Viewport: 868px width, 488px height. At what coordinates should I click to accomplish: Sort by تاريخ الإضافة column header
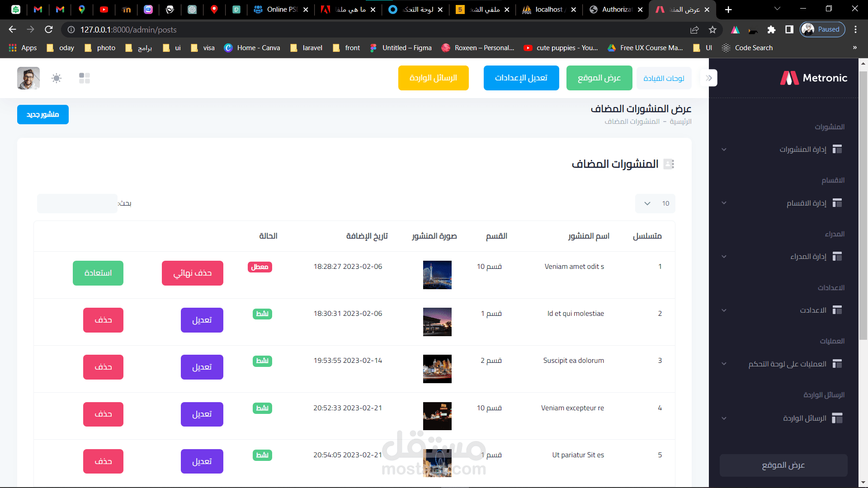[x=367, y=236]
